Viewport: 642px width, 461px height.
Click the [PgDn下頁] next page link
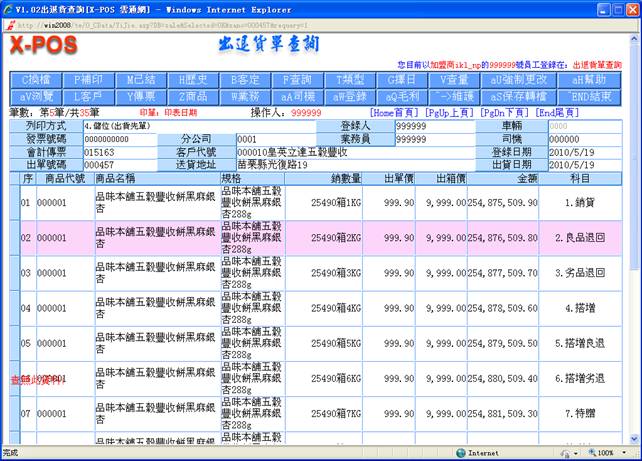click(504, 113)
